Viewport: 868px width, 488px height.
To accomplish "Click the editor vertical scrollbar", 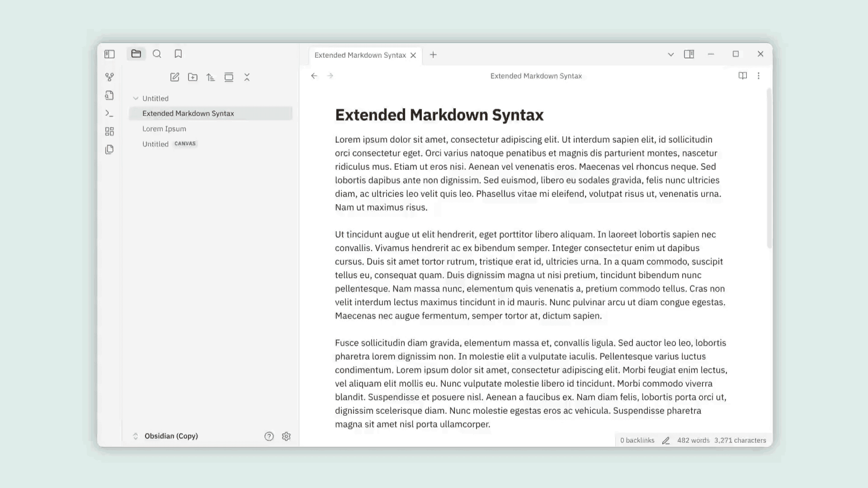I will 769,168.
